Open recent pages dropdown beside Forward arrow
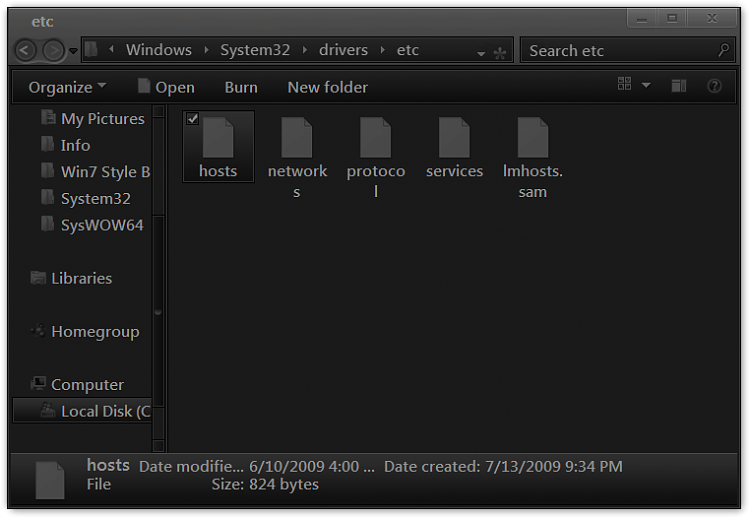Viewport: 750px width, 518px height. tap(73, 50)
